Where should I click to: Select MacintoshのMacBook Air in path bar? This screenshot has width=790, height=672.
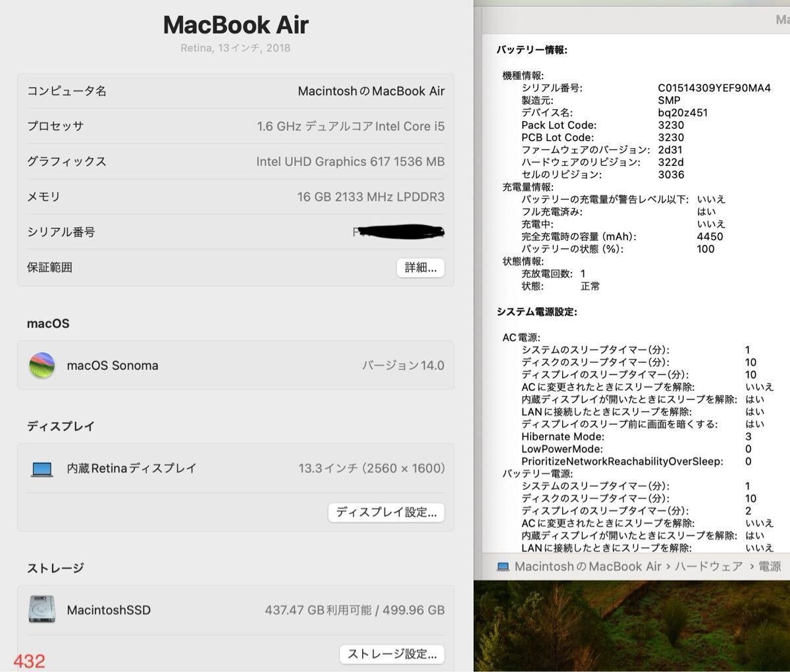tap(587, 567)
